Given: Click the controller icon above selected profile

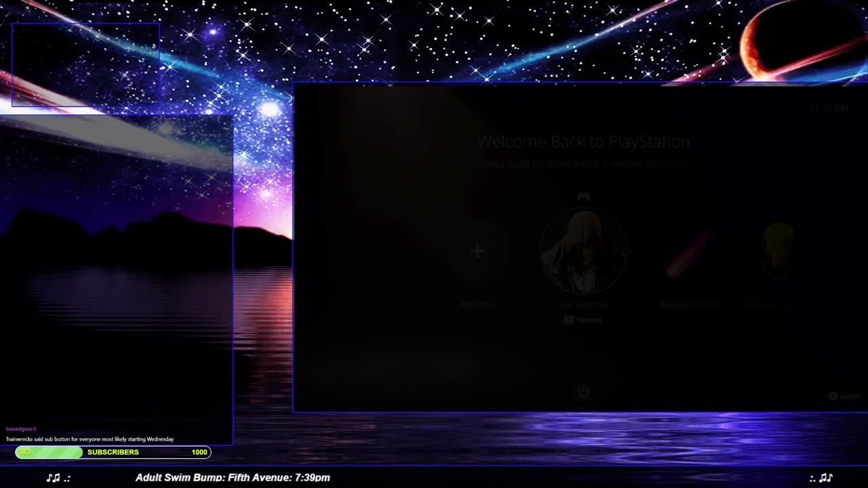Looking at the screenshot, I should [583, 197].
